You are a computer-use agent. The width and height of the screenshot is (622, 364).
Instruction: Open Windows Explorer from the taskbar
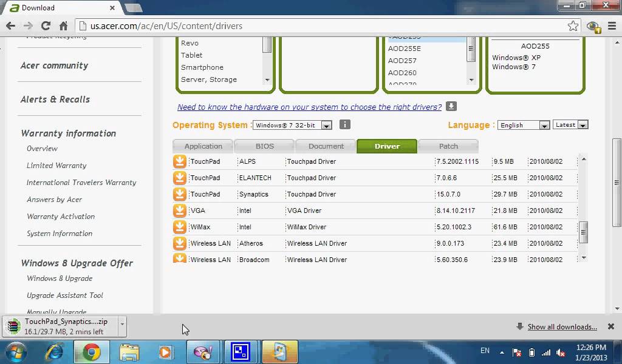(129, 352)
